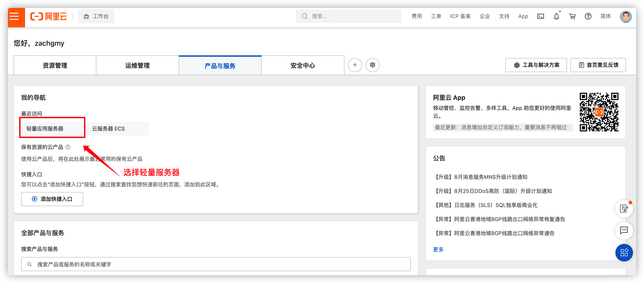Open the 费用 menu
644x283 pixels.
417,16
